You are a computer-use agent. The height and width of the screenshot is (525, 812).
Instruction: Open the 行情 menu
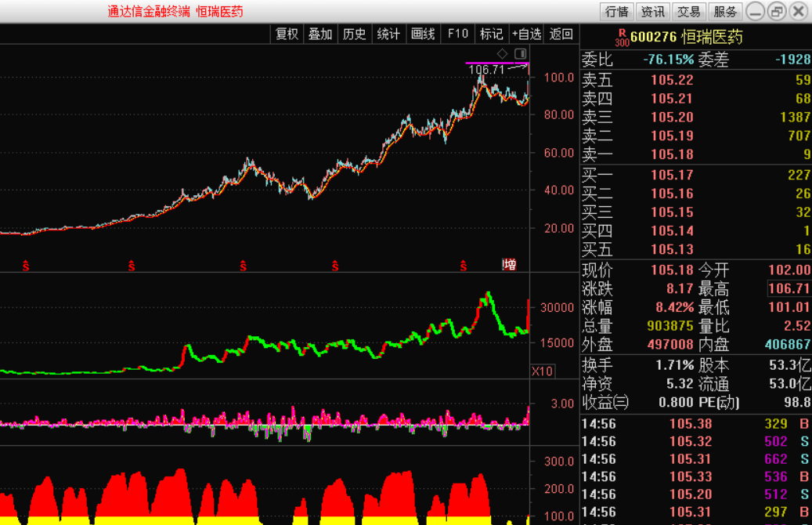point(617,11)
